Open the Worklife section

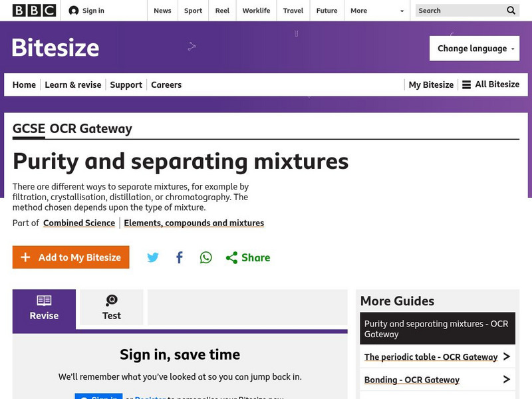(256, 11)
